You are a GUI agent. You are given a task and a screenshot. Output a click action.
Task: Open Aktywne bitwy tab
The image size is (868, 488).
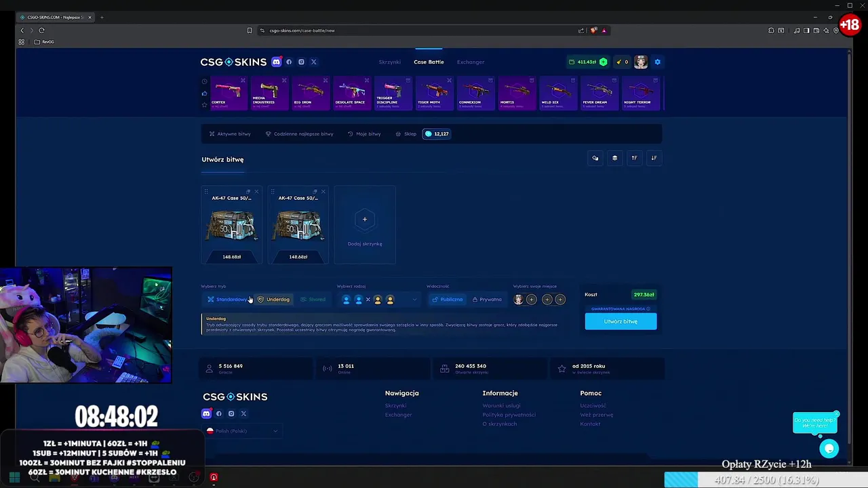coord(230,134)
